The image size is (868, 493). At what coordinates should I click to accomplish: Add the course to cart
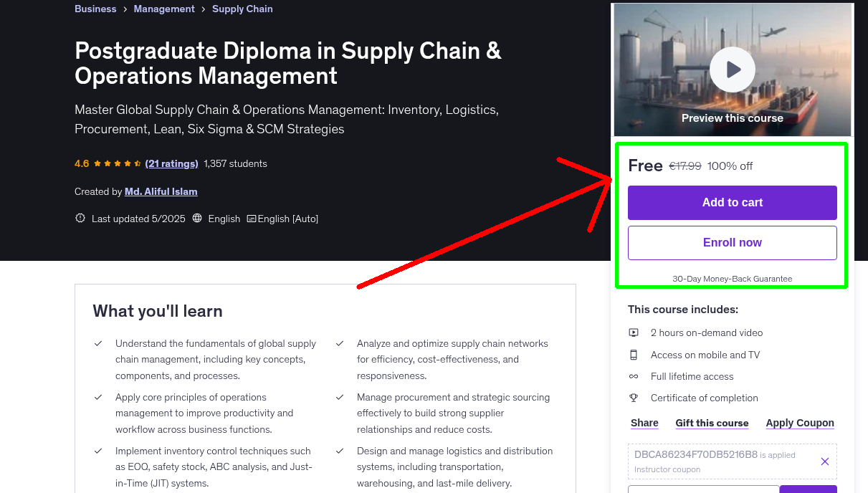[x=732, y=202]
